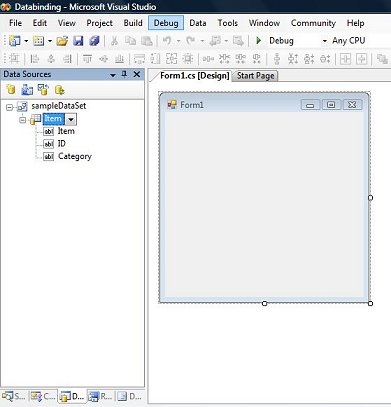
Task: Click the Save icon in toolbar
Action: (78, 41)
